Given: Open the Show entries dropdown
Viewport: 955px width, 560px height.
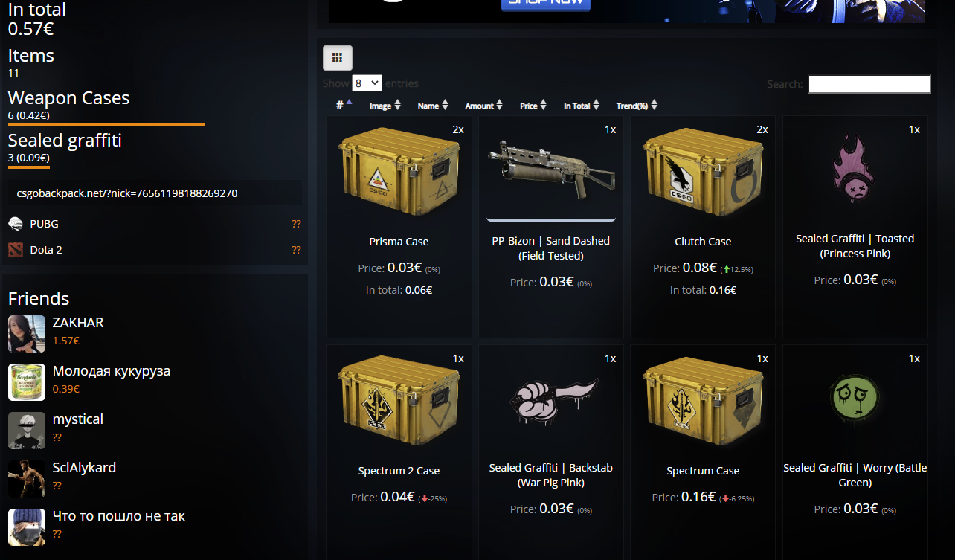Looking at the screenshot, I should (367, 83).
